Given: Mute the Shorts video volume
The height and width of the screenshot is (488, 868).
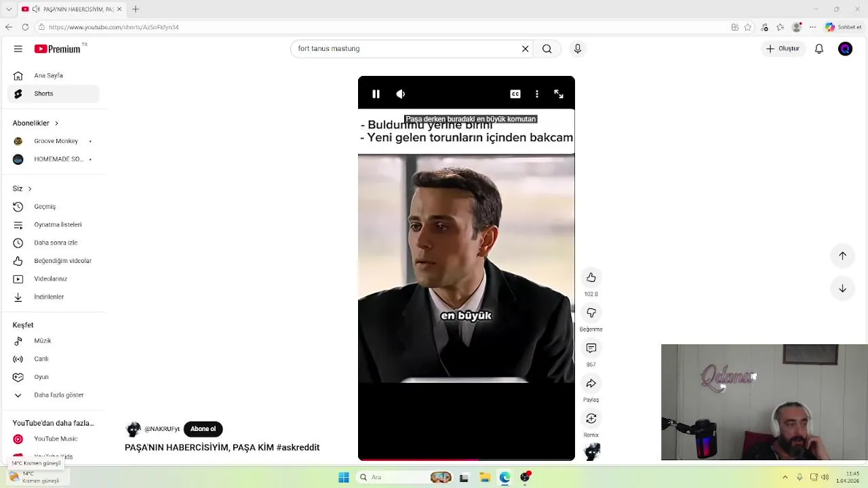Looking at the screenshot, I should point(401,94).
